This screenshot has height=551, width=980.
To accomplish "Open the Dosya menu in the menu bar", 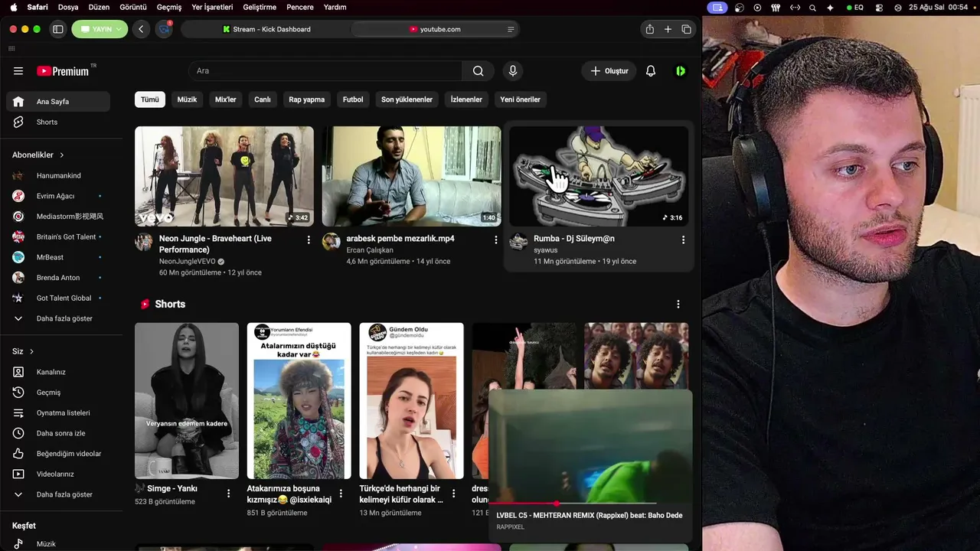I will [68, 7].
